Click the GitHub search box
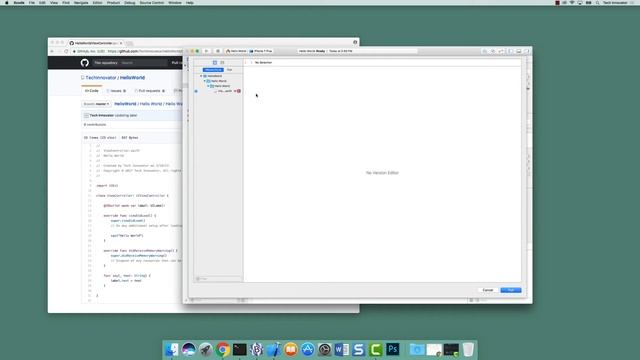Viewport: 640px width, 360px height. pyautogui.click(x=131, y=62)
